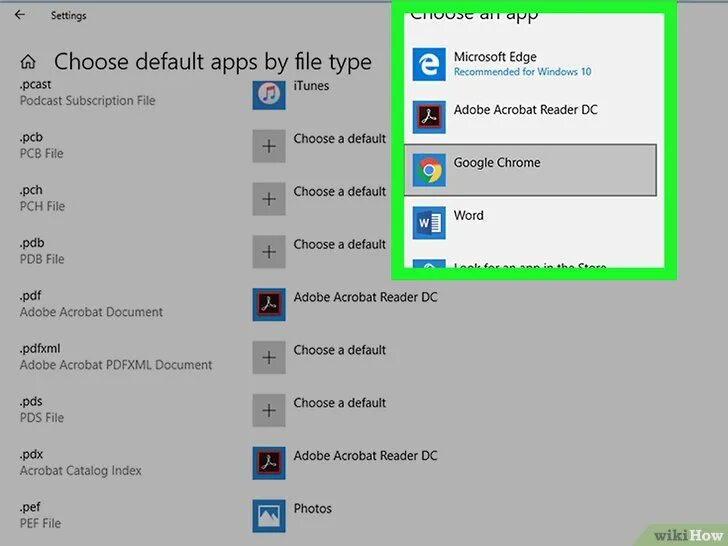The image size is (728, 546).
Task: Click Adobe Acrobat icon in Choose an app
Action: [x=429, y=117]
